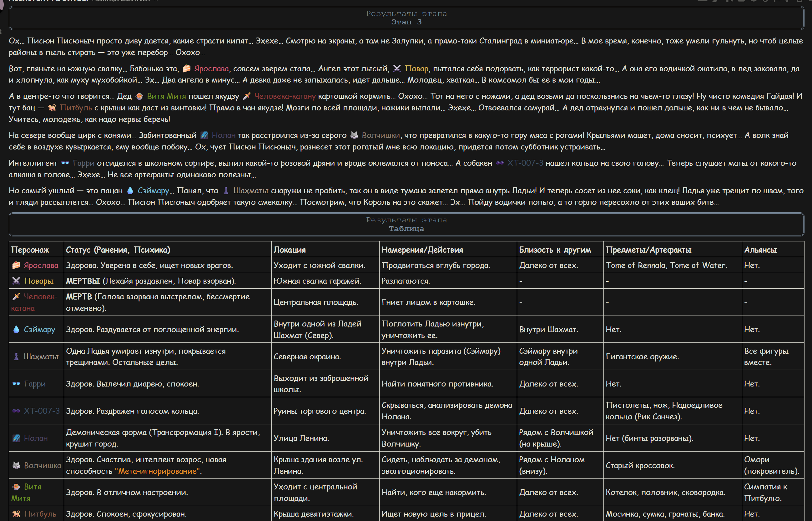Click the orange "Мета-игнорирование" text
This screenshot has height=521, width=812.
click(157, 471)
